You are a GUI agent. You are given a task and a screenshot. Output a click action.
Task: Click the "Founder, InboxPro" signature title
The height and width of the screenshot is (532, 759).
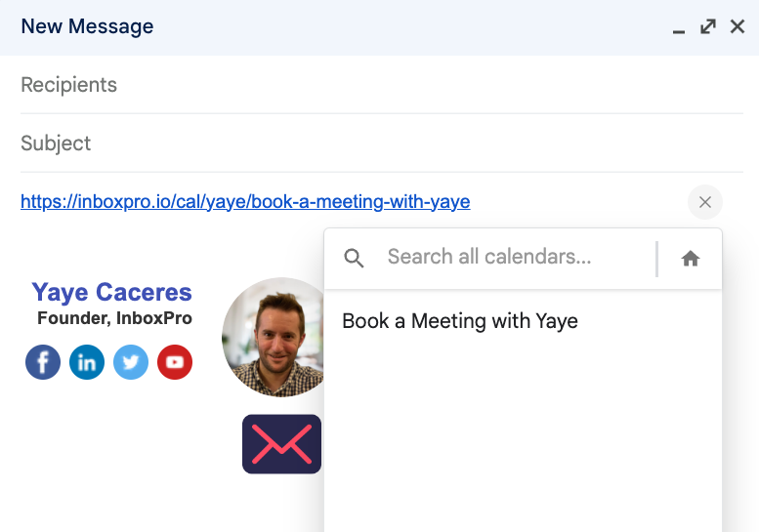tap(114, 318)
